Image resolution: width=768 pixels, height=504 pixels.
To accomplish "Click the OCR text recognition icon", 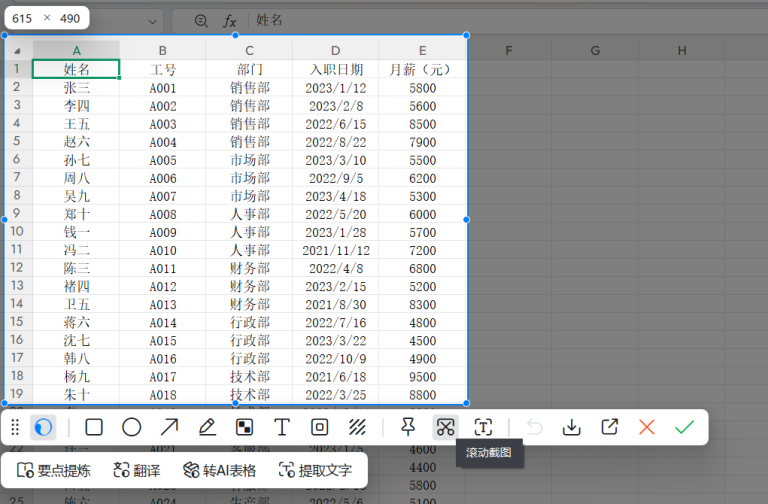I will click(483, 427).
